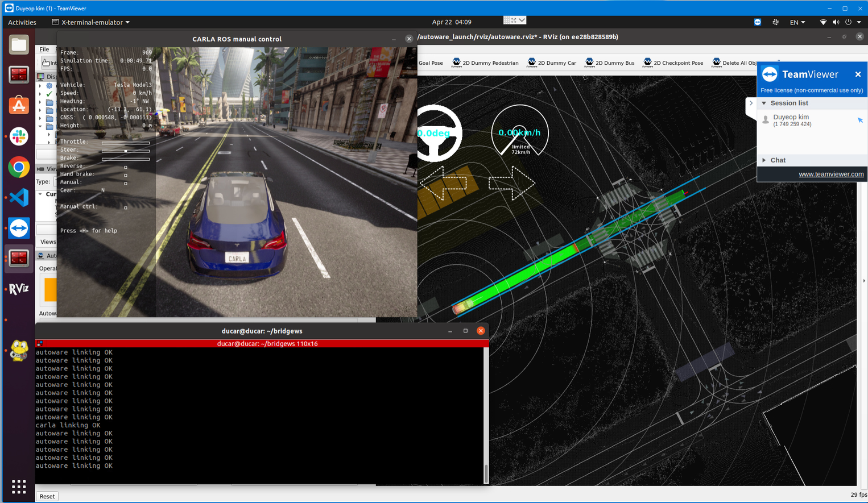Toggle the Reverse indicator box in CARLA
This screenshot has width=868, height=503.
(x=126, y=167)
